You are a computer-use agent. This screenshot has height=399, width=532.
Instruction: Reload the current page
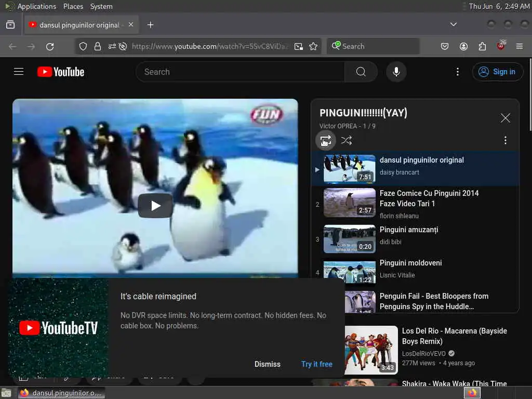50,46
